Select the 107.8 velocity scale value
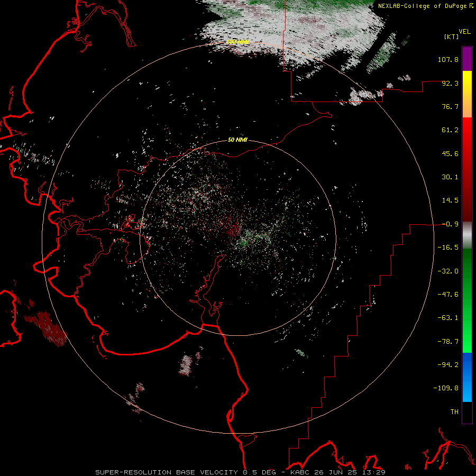This screenshot has height=476, width=476. pyautogui.click(x=448, y=59)
